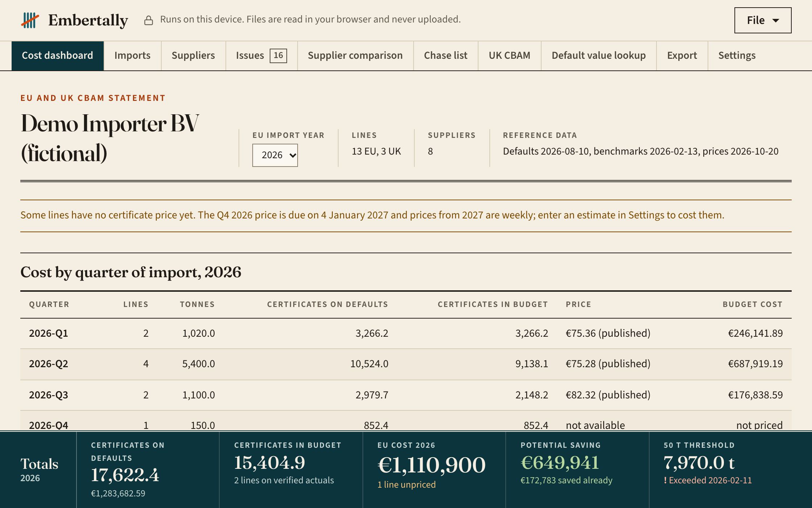Click the CERTIFICATES IN BUDGET column header
This screenshot has height=508, width=812.
click(x=493, y=304)
